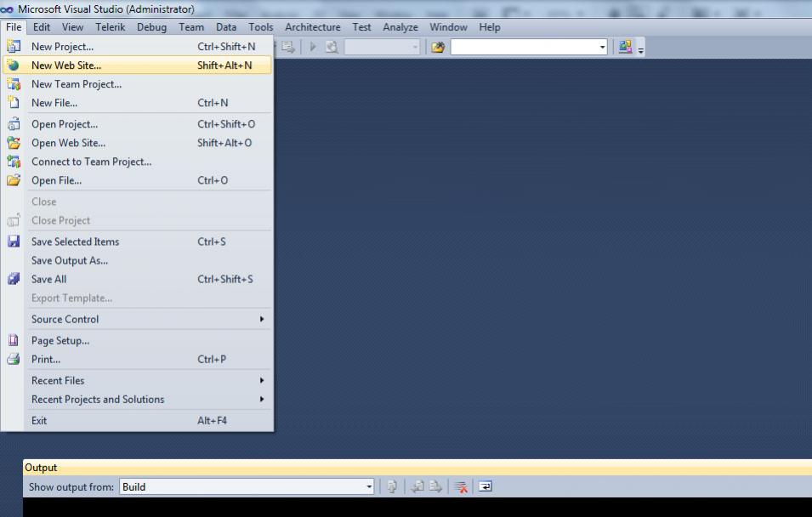Click Find Message in Code output icon
Screen dimensions: 812x517
click(x=392, y=486)
